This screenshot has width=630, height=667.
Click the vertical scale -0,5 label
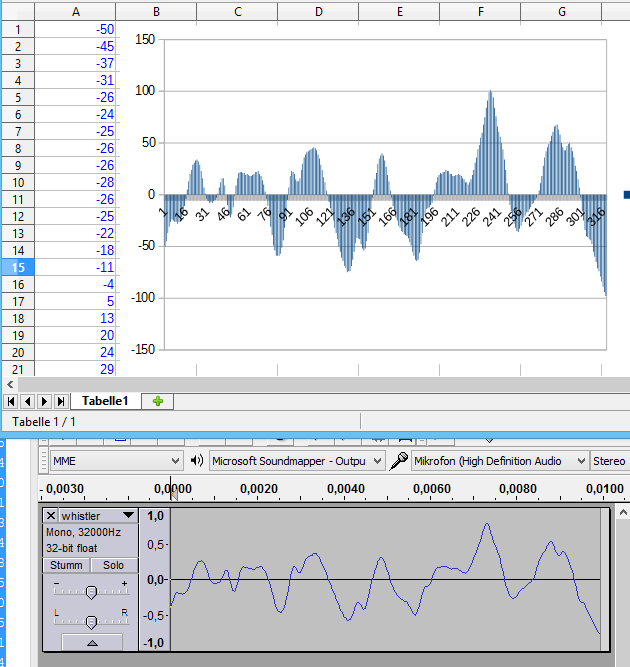(x=154, y=616)
